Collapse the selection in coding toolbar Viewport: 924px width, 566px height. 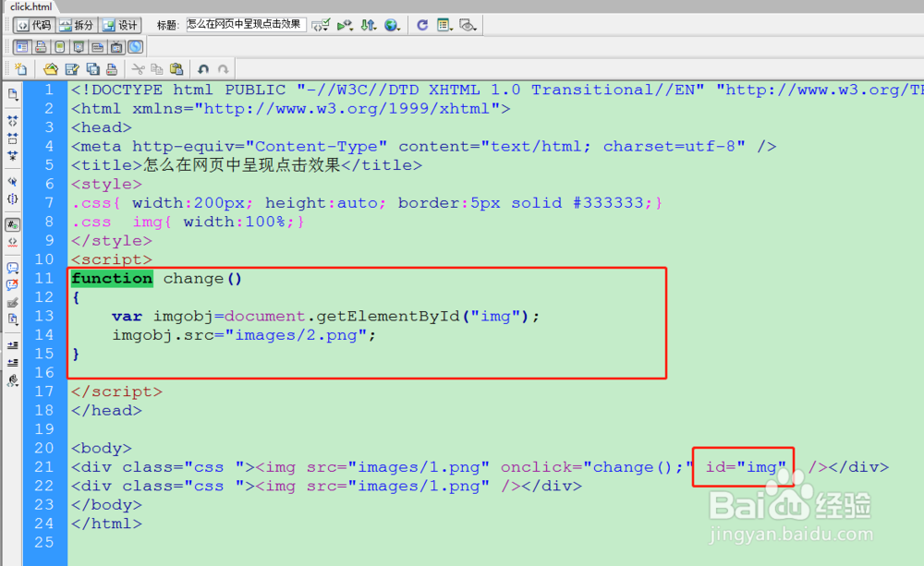click(x=12, y=138)
